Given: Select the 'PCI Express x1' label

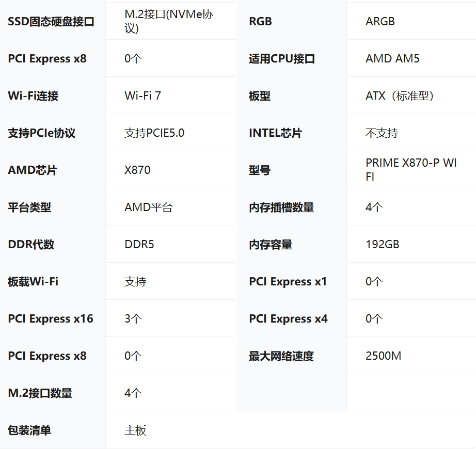Looking at the screenshot, I should pyautogui.click(x=288, y=282).
